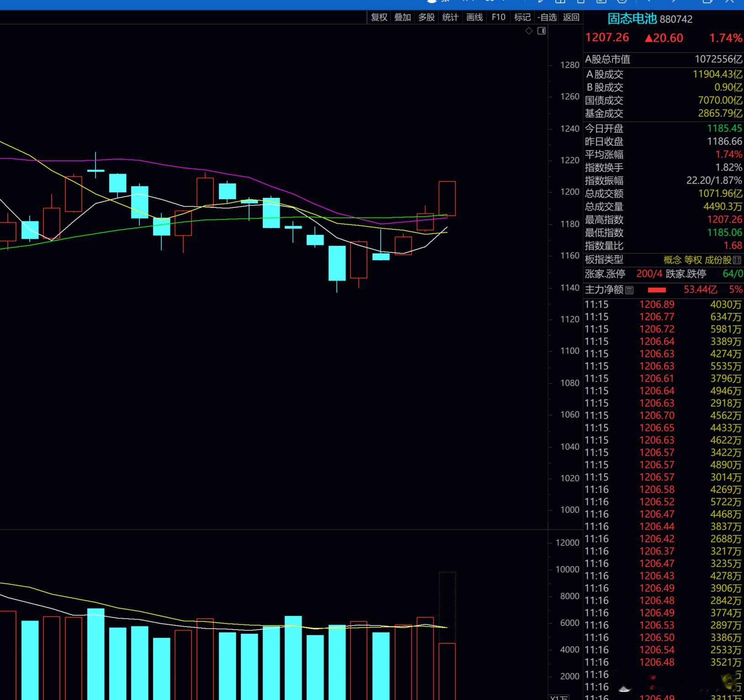
Task: Open the 复权 toolbar option
Action: [x=379, y=17]
